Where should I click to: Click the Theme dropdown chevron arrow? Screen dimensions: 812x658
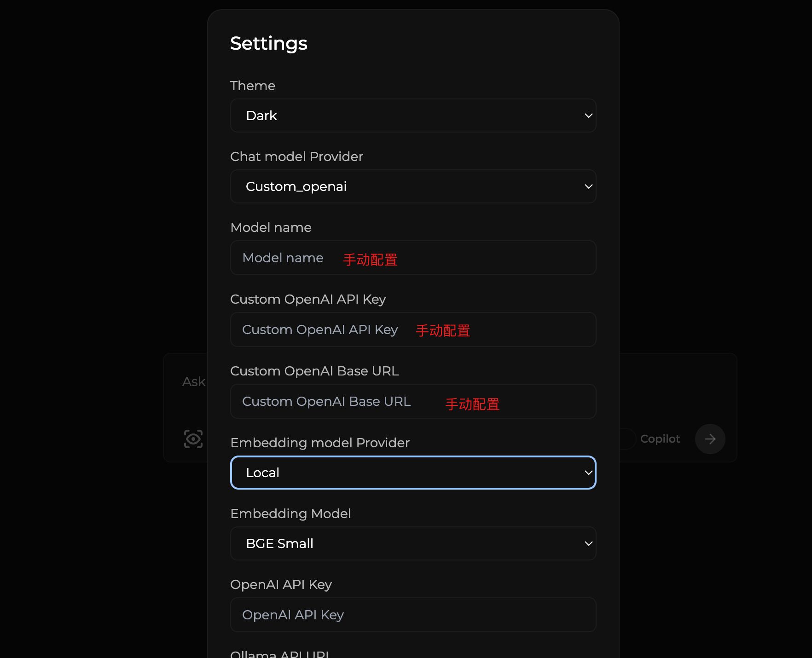(588, 115)
